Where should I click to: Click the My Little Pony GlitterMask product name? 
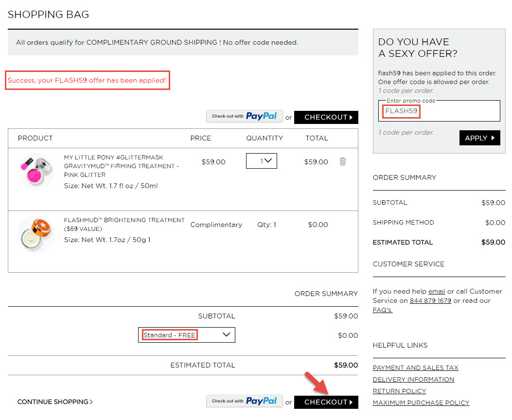[x=121, y=166]
